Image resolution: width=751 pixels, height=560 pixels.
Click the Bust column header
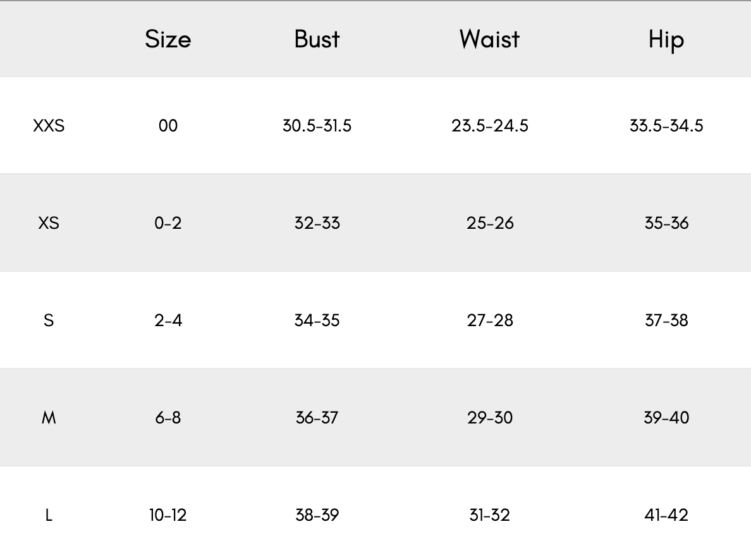point(317,39)
